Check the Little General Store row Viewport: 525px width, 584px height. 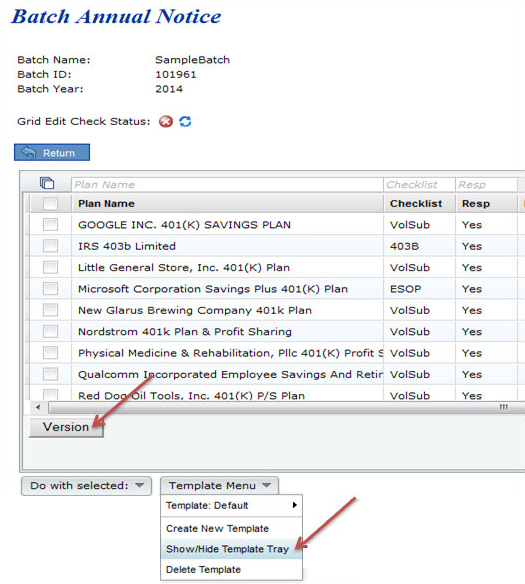point(50,267)
